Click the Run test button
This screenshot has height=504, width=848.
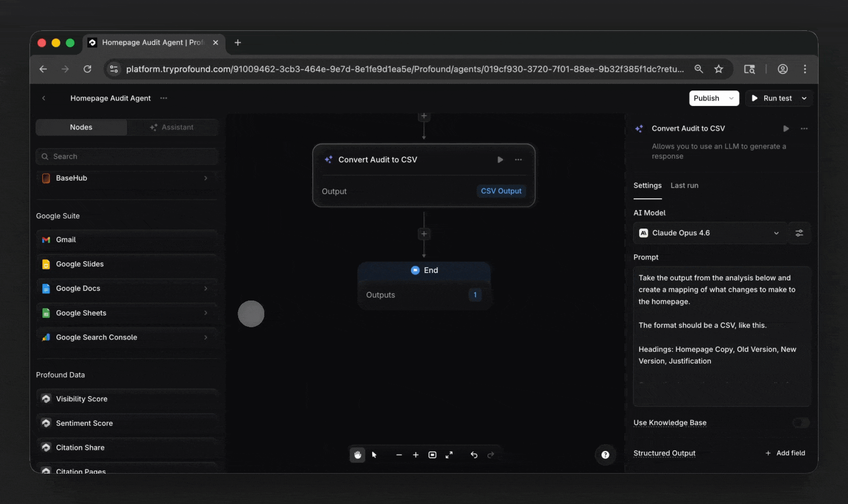click(772, 98)
